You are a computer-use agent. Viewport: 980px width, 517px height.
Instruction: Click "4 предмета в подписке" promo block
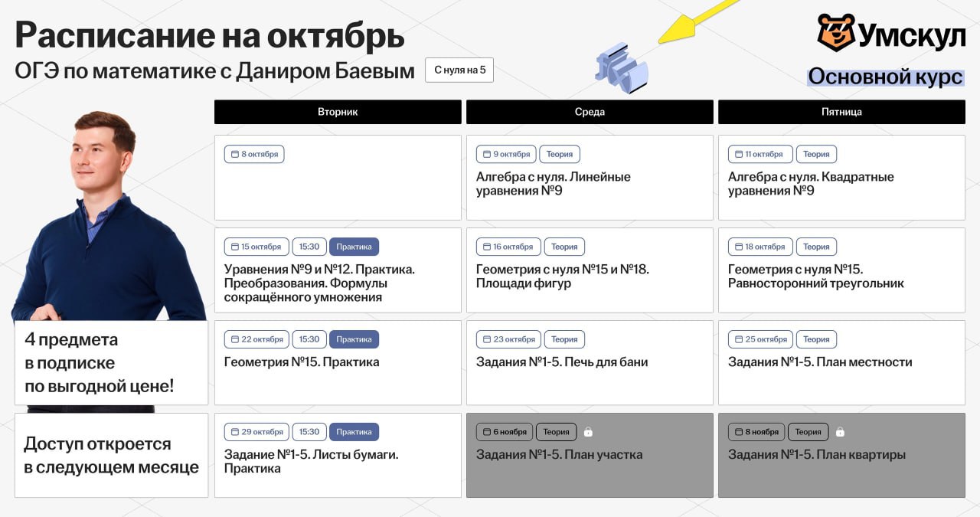pyautogui.click(x=111, y=363)
